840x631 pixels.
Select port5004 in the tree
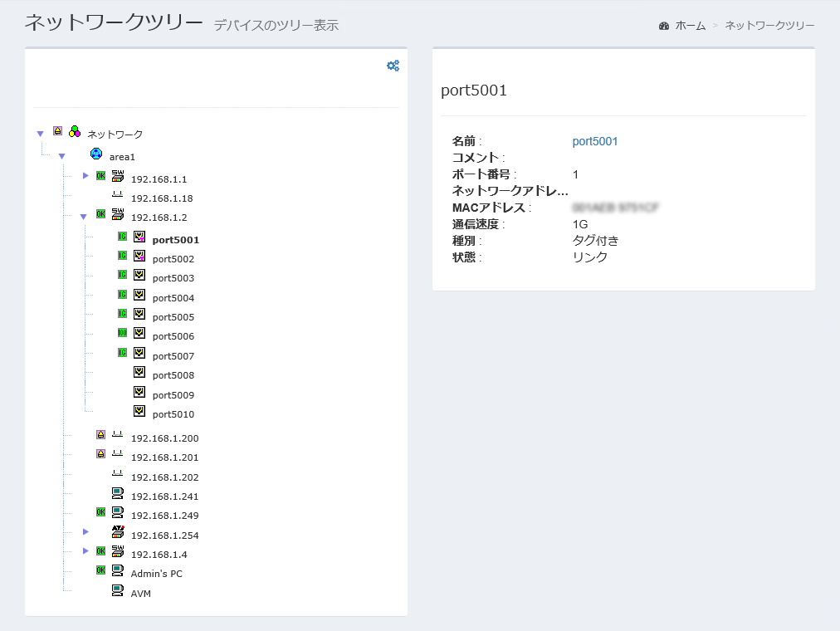(x=173, y=298)
